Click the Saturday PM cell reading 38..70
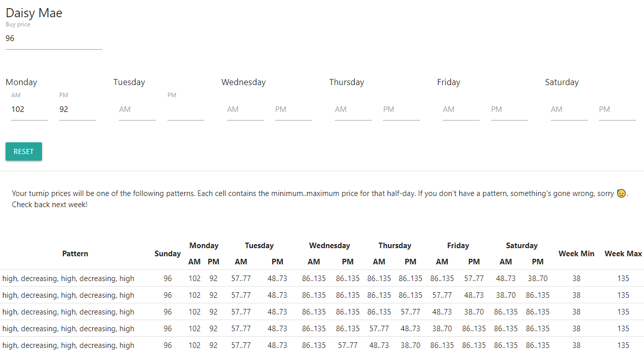Screen dimensions: 644x353 (538, 279)
